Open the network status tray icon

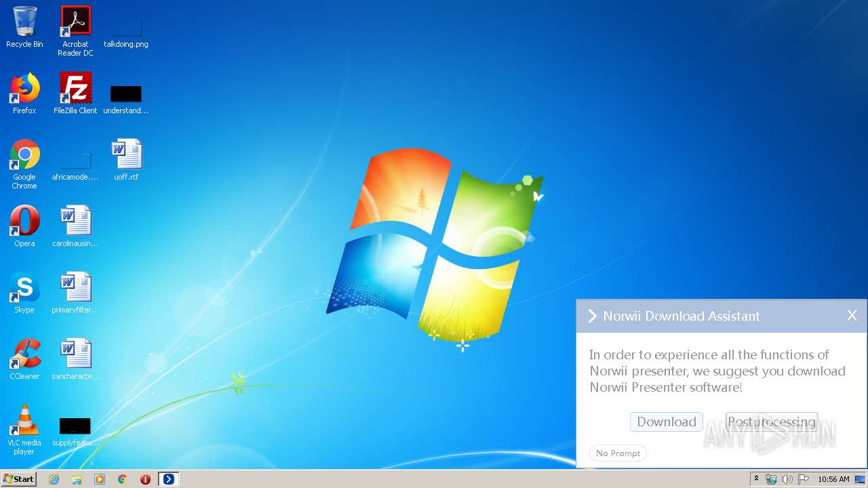pyautogui.click(x=771, y=479)
